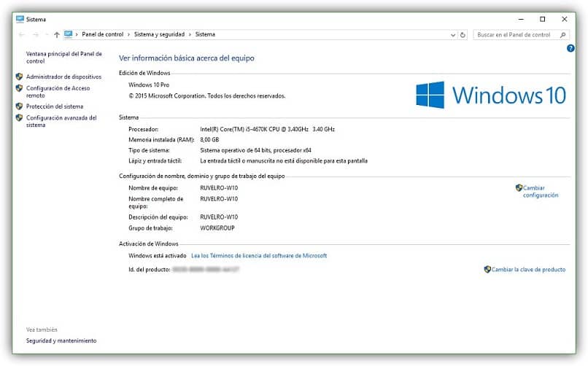588x366 pixels.
Task: Click the Windows 10 logo
Action: coord(491,95)
